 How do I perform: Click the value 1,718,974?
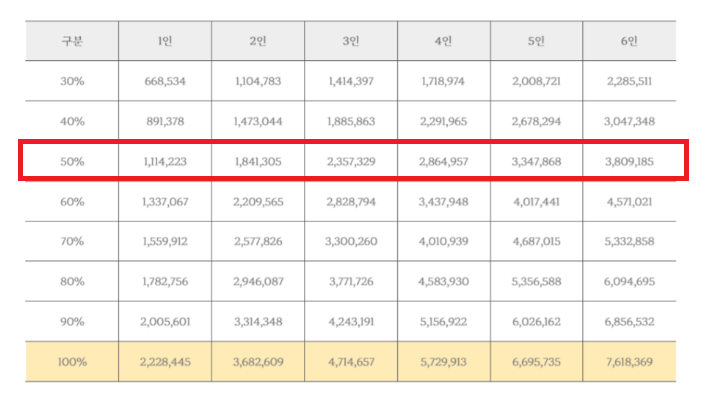tap(443, 81)
